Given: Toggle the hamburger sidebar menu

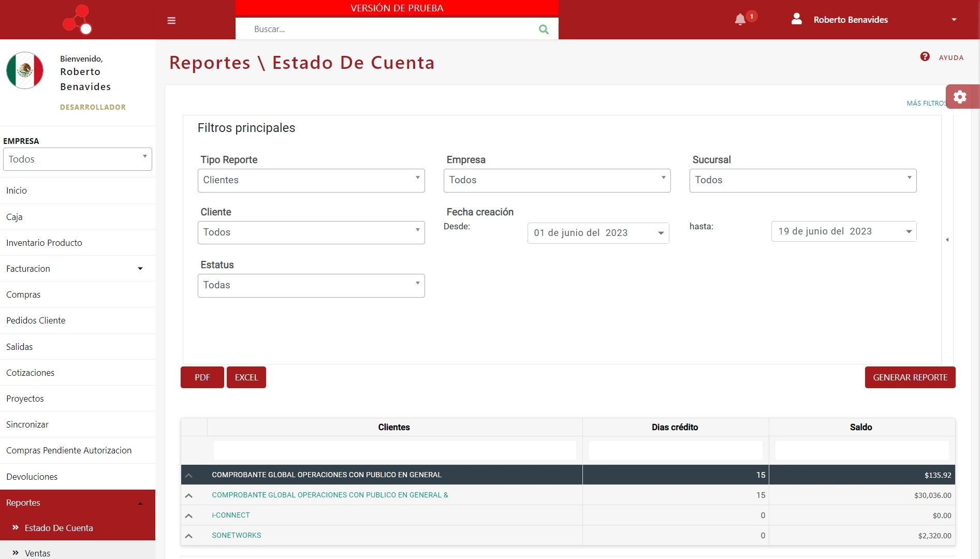Looking at the screenshot, I should [x=171, y=21].
